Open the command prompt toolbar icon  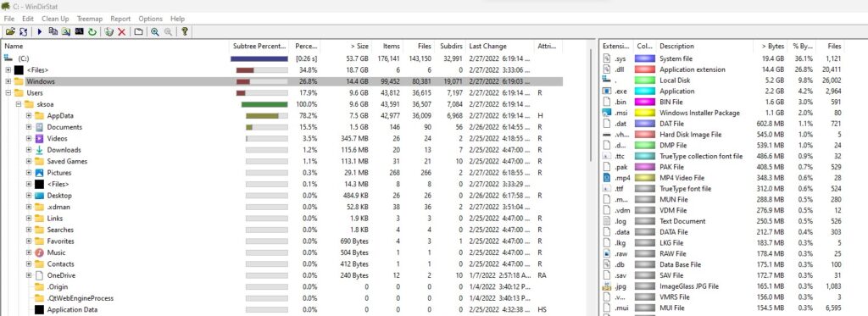pyautogui.click(x=79, y=31)
